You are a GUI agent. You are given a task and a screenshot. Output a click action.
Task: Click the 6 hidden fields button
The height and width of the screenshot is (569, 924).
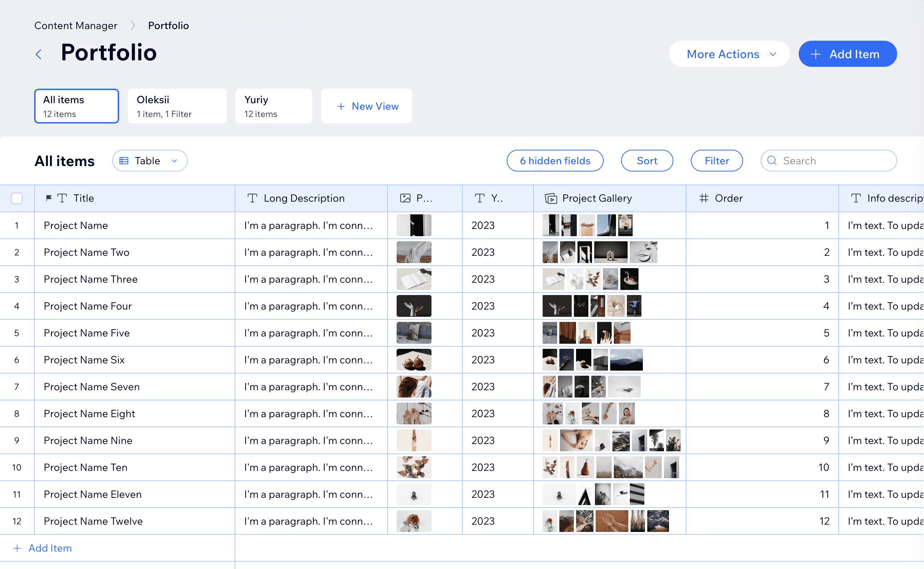tap(555, 161)
